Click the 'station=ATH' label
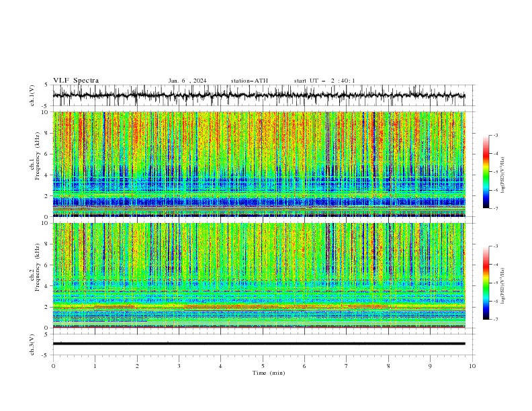The image size is (532, 411). point(249,81)
